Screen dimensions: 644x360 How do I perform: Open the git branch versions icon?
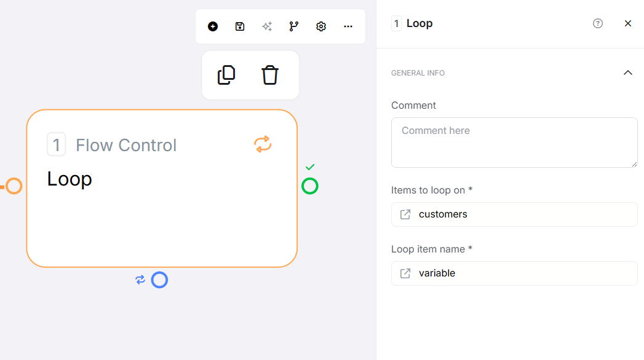click(x=294, y=26)
